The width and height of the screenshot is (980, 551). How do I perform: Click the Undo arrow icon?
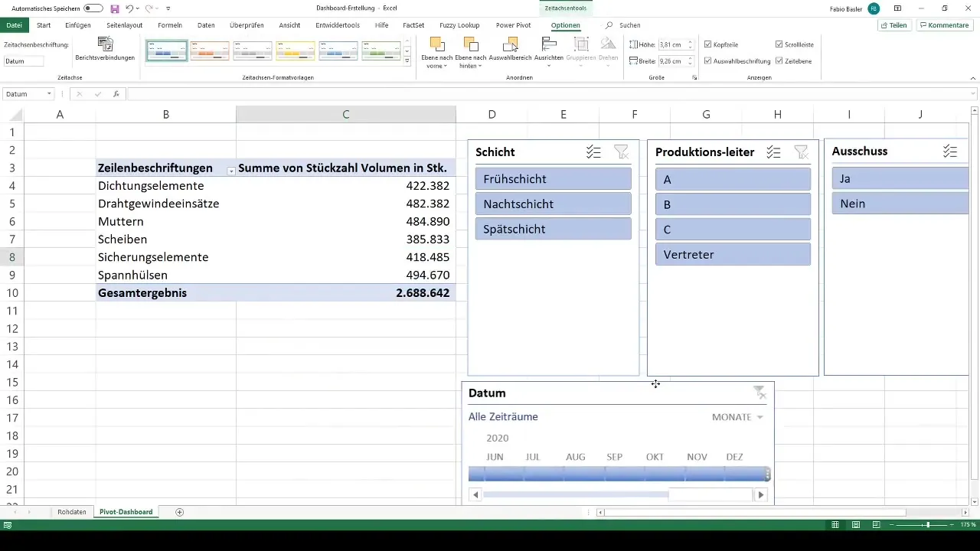point(129,8)
